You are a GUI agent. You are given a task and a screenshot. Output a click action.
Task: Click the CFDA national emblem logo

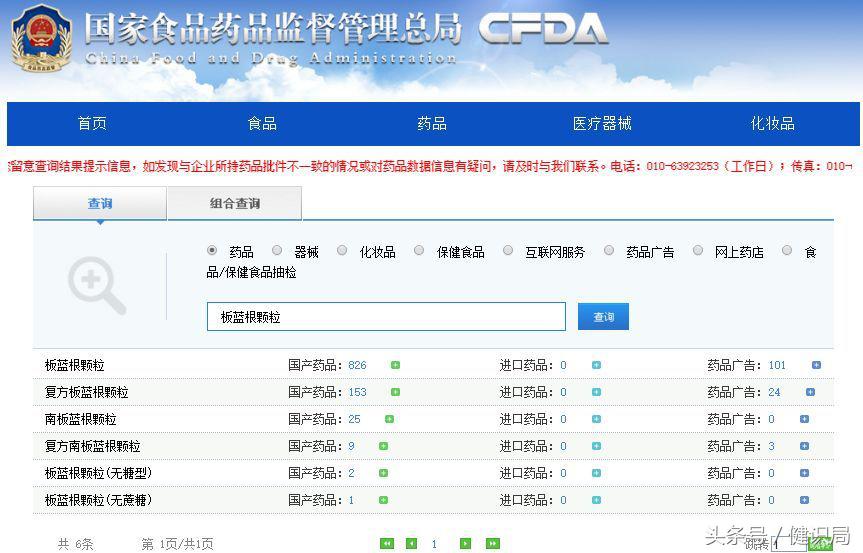(42, 38)
